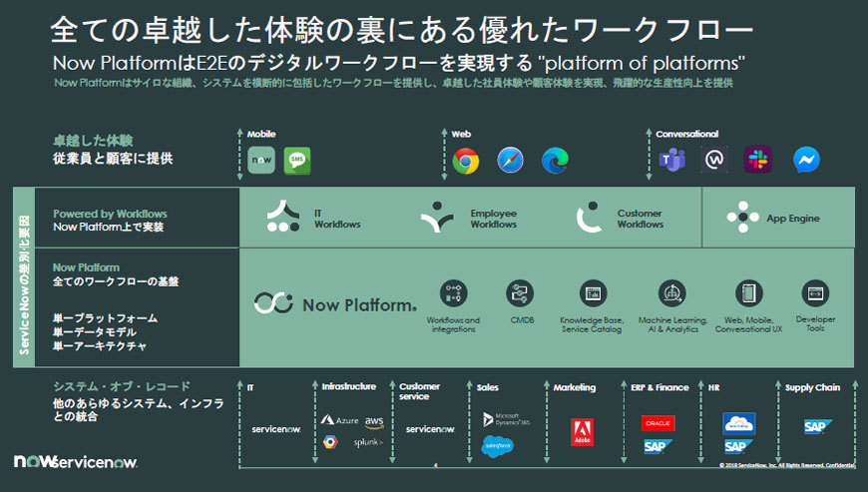This screenshot has width=868, height=492.
Task: Click the copyright notice in the footer
Action: click(x=787, y=465)
